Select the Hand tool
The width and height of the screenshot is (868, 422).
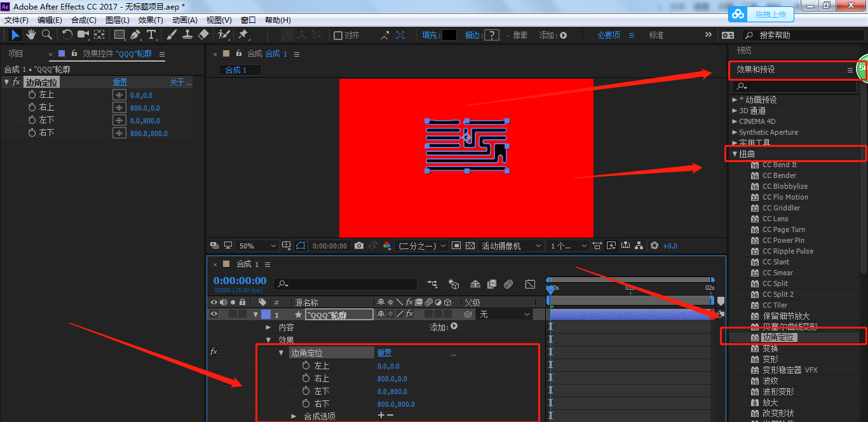pyautogui.click(x=31, y=35)
